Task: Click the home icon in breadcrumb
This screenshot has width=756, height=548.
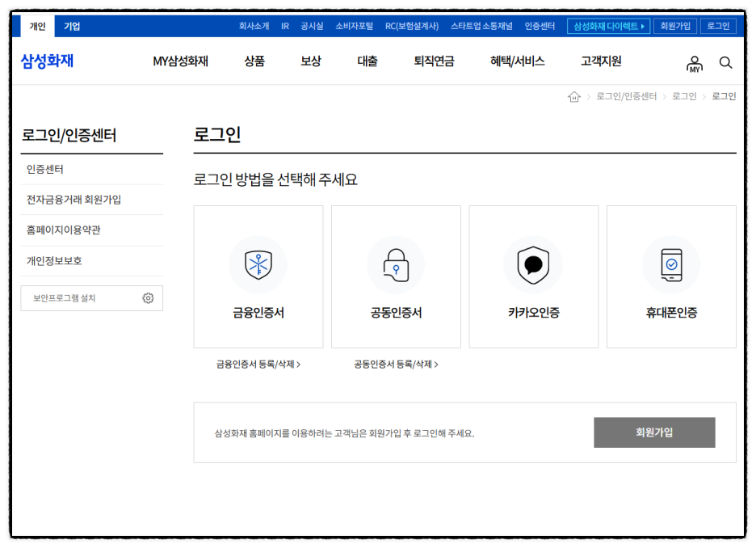Action: click(573, 96)
